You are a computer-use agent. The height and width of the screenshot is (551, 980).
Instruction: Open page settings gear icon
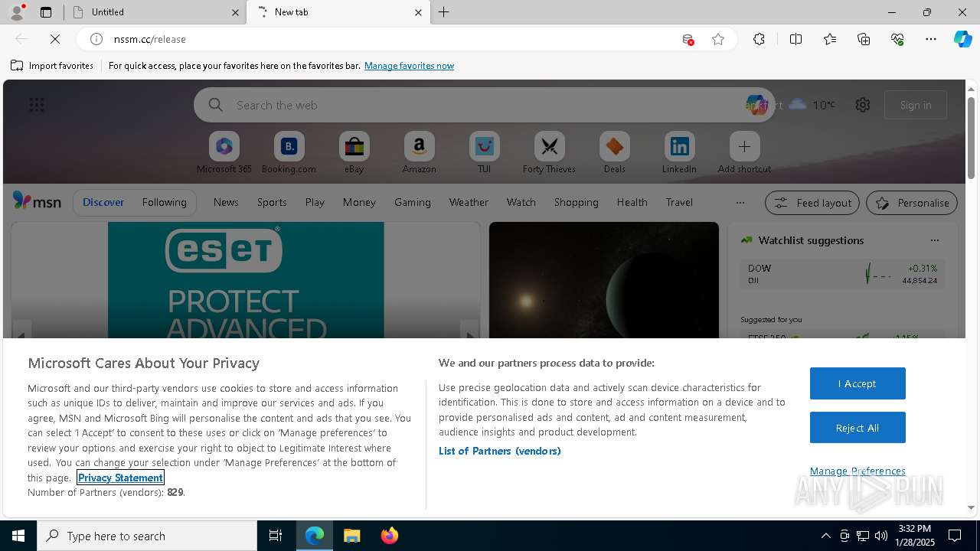coord(863,105)
